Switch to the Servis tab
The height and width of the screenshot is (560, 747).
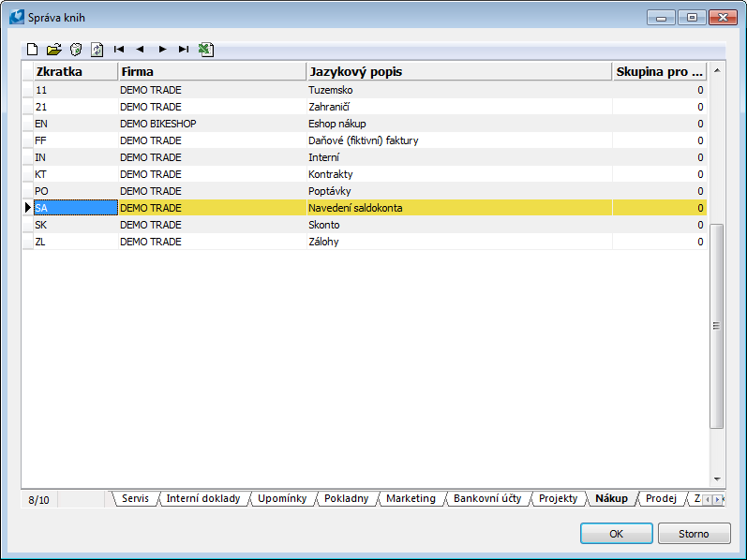point(135,498)
